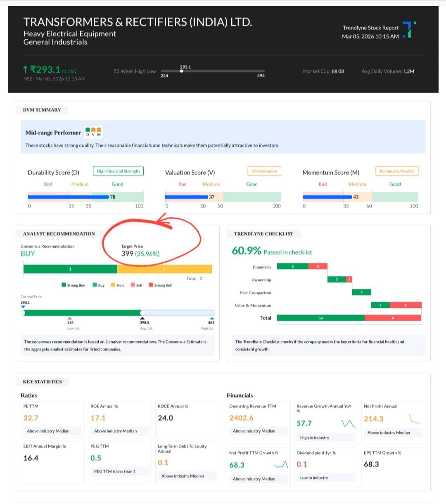This screenshot has height=504, width=446.
Task: Click the PEG TTM value 0.5
Action: point(96,458)
